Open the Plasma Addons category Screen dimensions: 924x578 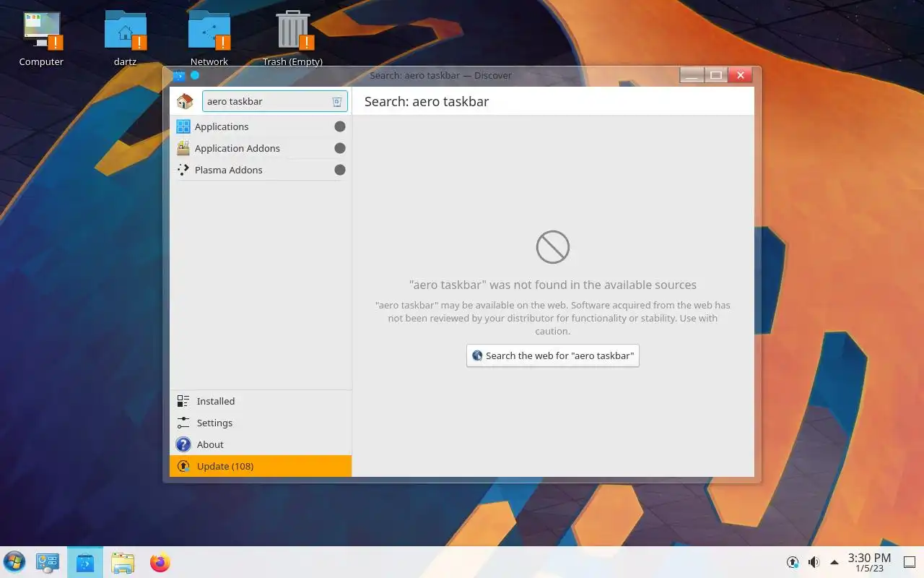261,170
